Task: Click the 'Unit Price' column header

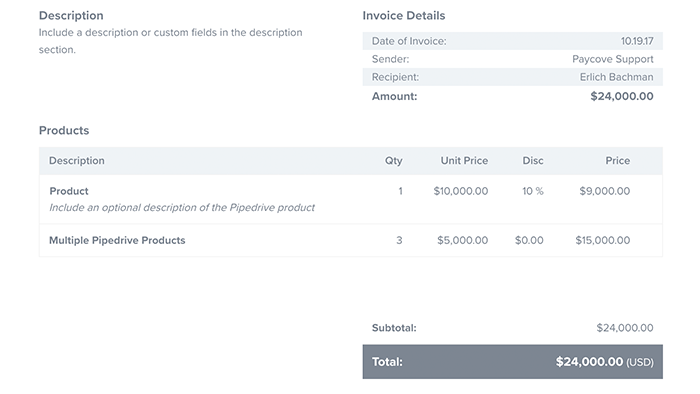Action: 464,161
